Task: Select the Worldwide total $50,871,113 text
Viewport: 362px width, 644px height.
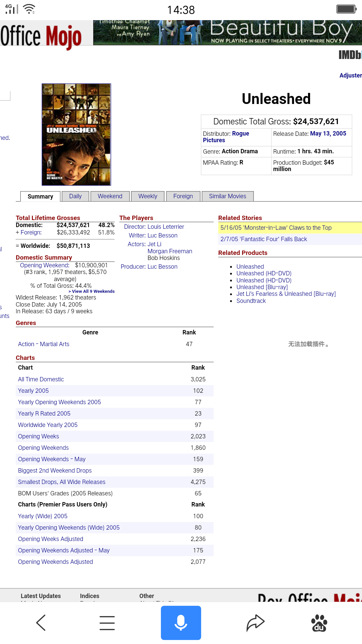Action: (x=73, y=246)
